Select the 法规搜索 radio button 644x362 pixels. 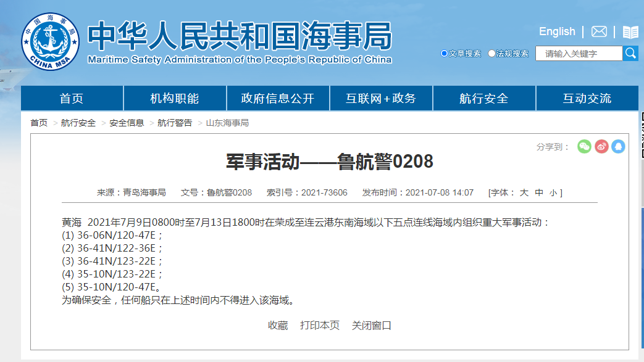click(x=491, y=54)
